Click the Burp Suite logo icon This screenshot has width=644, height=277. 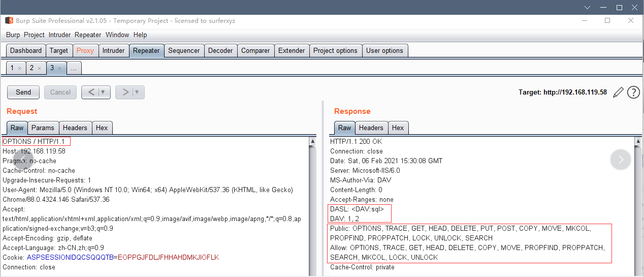point(9,21)
